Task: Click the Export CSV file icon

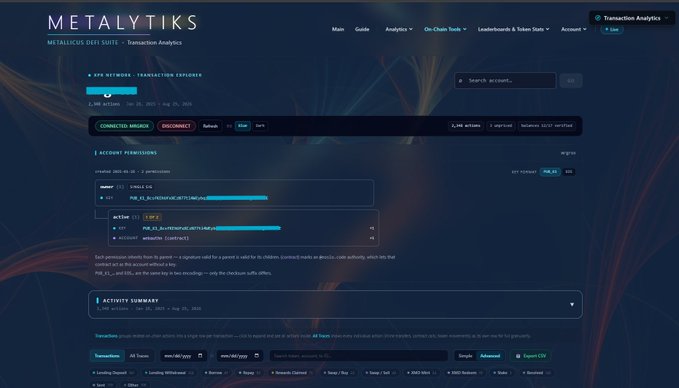Action: point(518,356)
